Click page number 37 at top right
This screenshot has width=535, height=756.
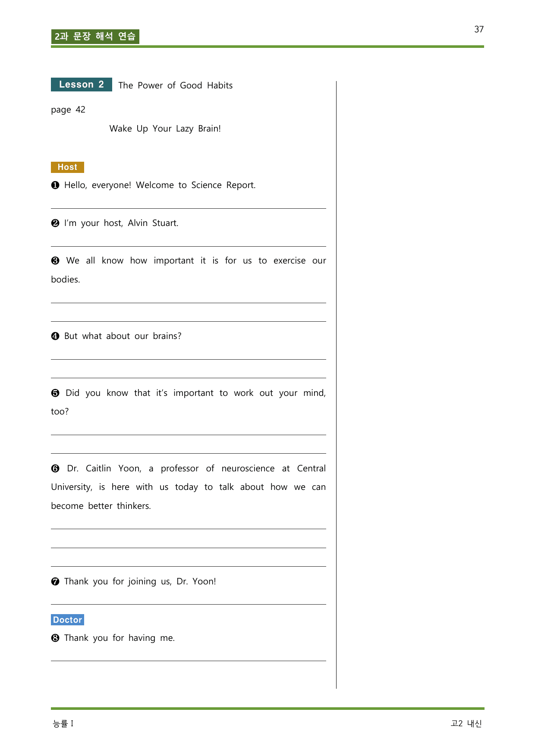coord(479,29)
